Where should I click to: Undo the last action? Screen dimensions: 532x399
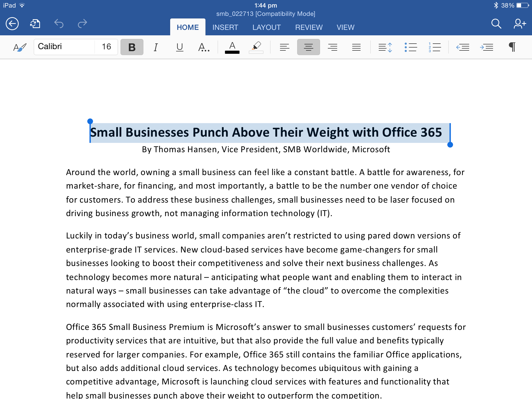click(59, 24)
